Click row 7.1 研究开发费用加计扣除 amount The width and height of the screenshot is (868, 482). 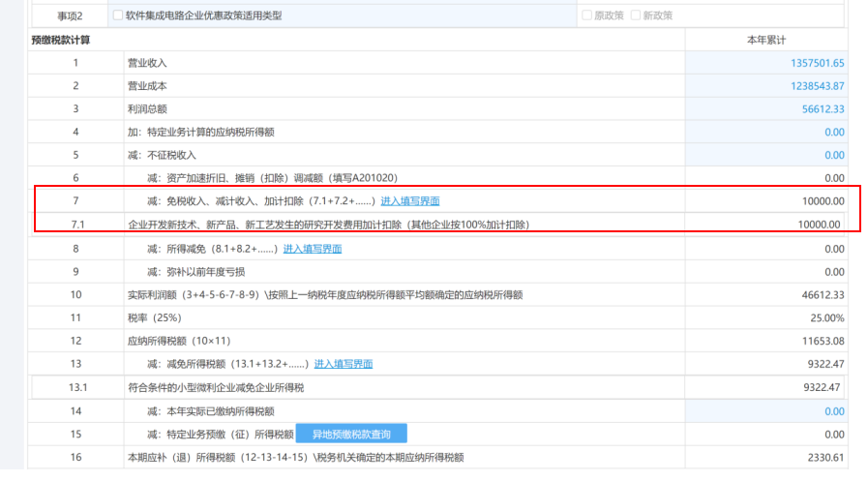pos(766,225)
